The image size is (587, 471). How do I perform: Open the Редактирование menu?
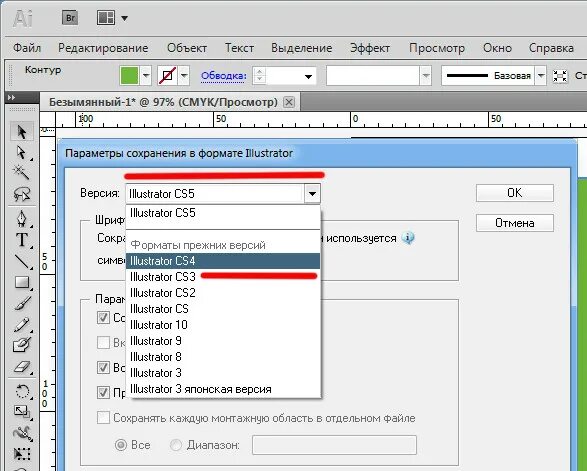(103, 48)
